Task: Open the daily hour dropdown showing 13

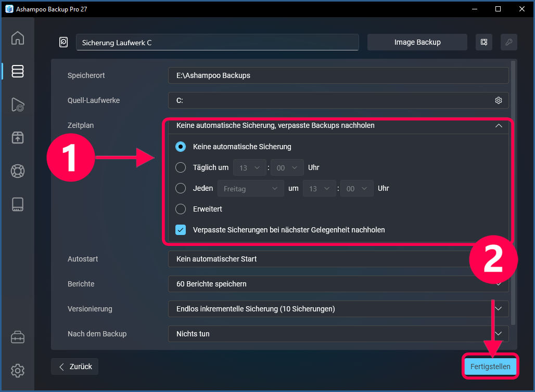Action: pos(250,168)
